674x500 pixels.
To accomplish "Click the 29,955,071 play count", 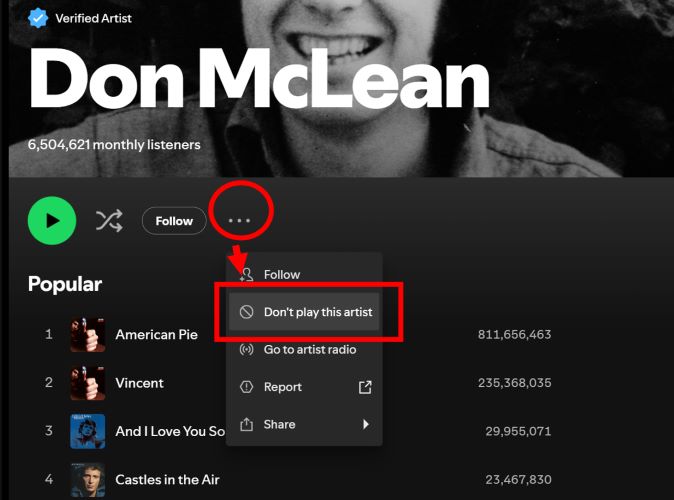I will (518, 431).
